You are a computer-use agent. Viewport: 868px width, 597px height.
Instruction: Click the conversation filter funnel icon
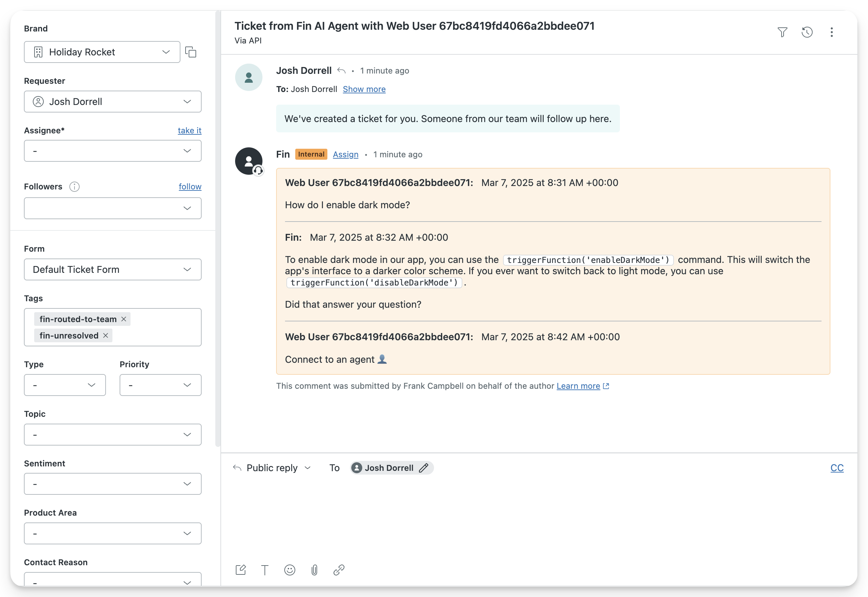(782, 32)
